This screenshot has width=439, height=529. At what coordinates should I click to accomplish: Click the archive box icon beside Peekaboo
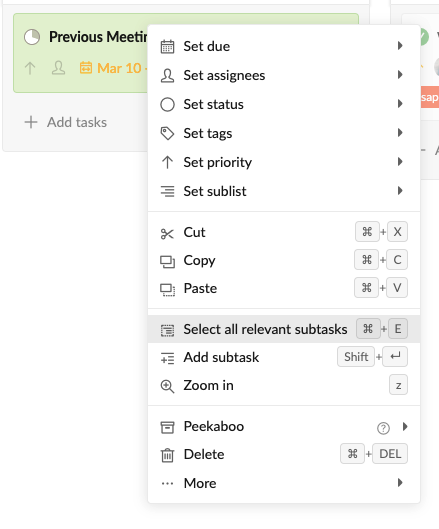click(167, 427)
